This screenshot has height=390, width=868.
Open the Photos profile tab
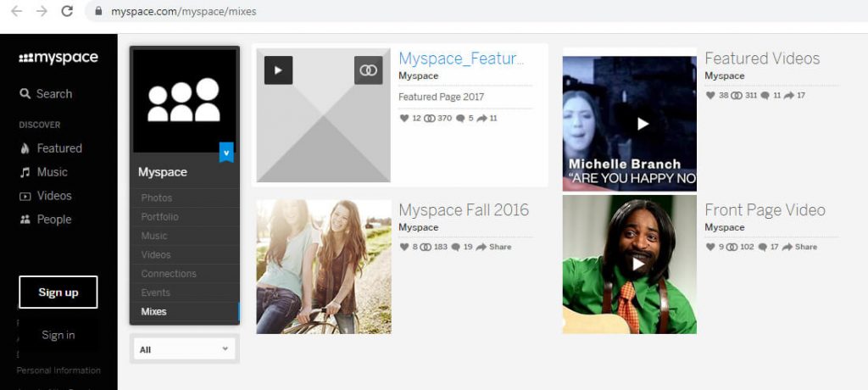click(185, 198)
